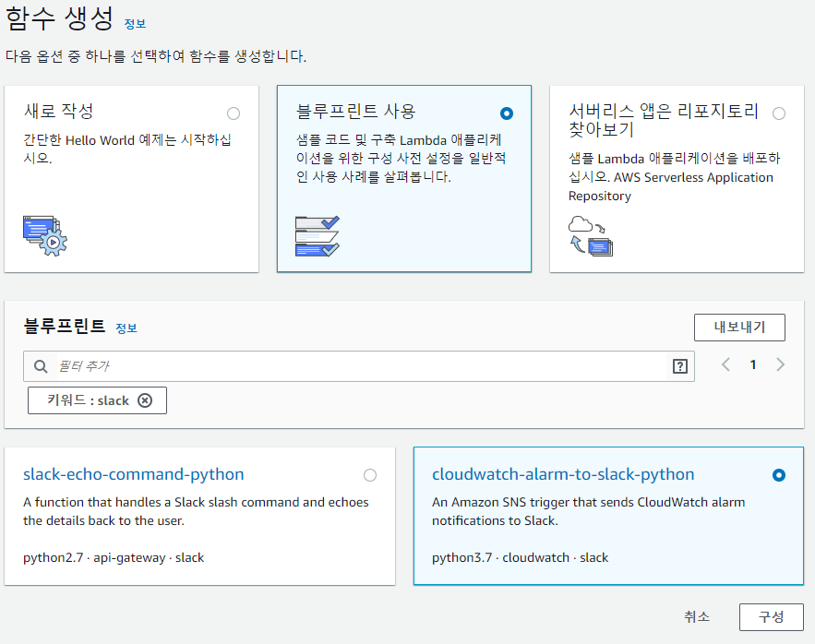The height and width of the screenshot is (644, 815).
Task: Click the 내보내기 button
Action: pyautogui.click(x=739, y=328)
